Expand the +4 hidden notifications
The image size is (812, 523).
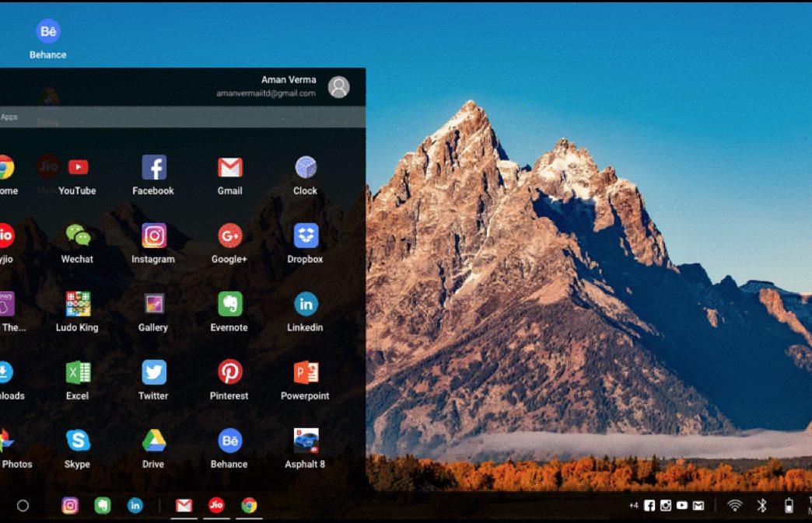click(x=633, y=506)
